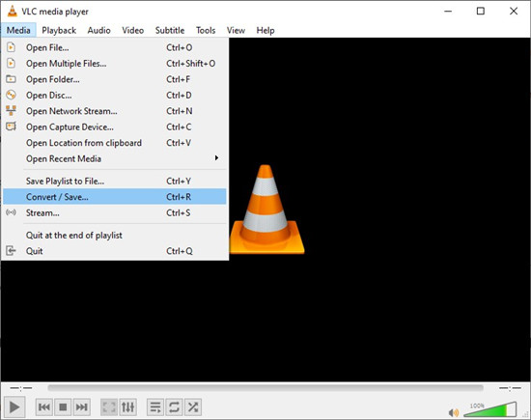Click the playback seek bar
531x420 pixels.
[x=265, y=388]
